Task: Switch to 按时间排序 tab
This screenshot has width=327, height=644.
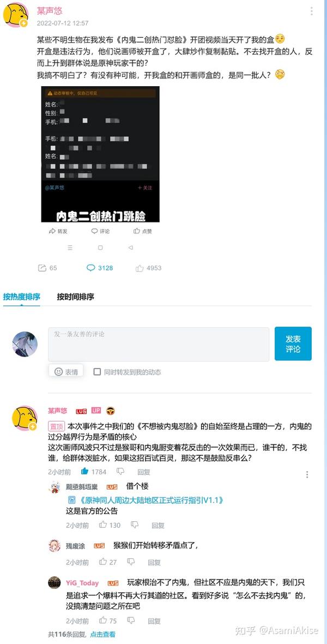Action: 76,297
